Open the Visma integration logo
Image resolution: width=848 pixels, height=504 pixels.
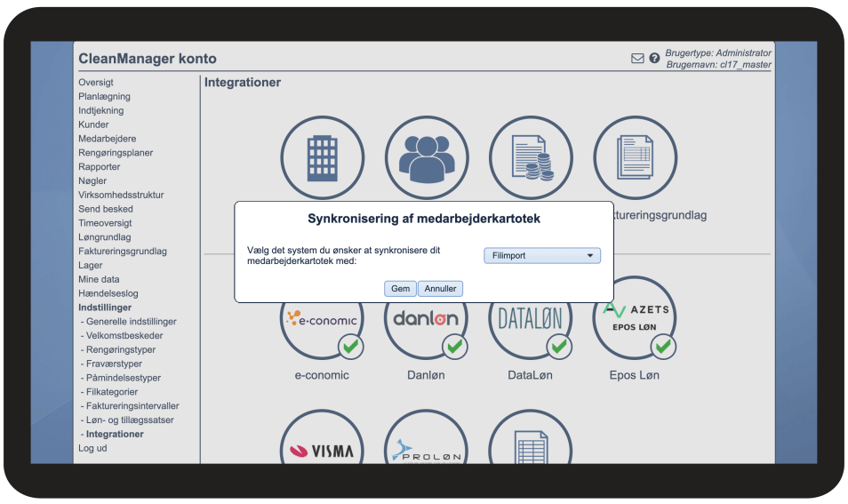[323, 450]
